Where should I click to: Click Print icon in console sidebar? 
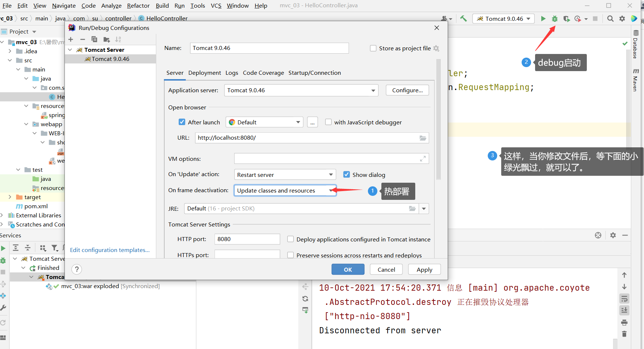(624, 322)
